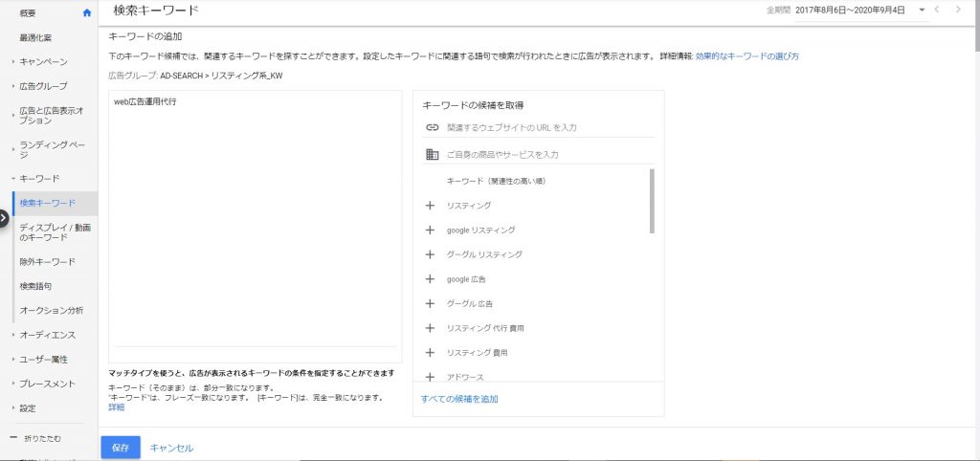
Task: Click the keyword suggestions list scrollbar
Action: coord(653,201)
